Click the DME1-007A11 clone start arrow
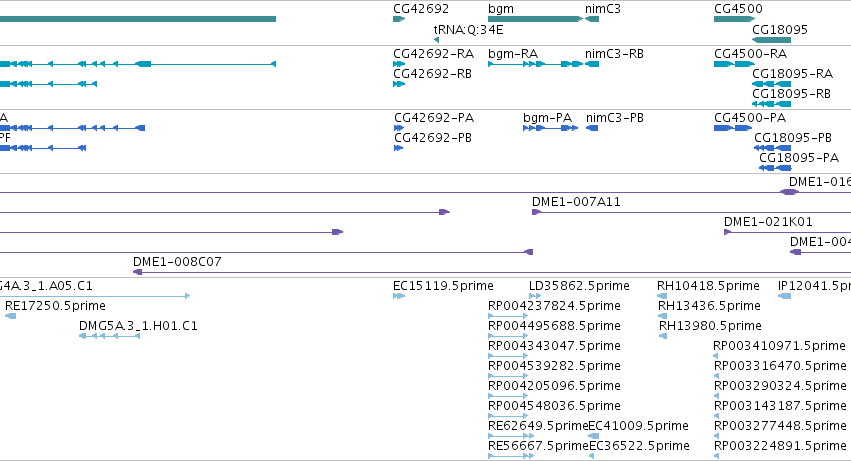The height and width of the screenshot is (461, 851). (536, 212)
